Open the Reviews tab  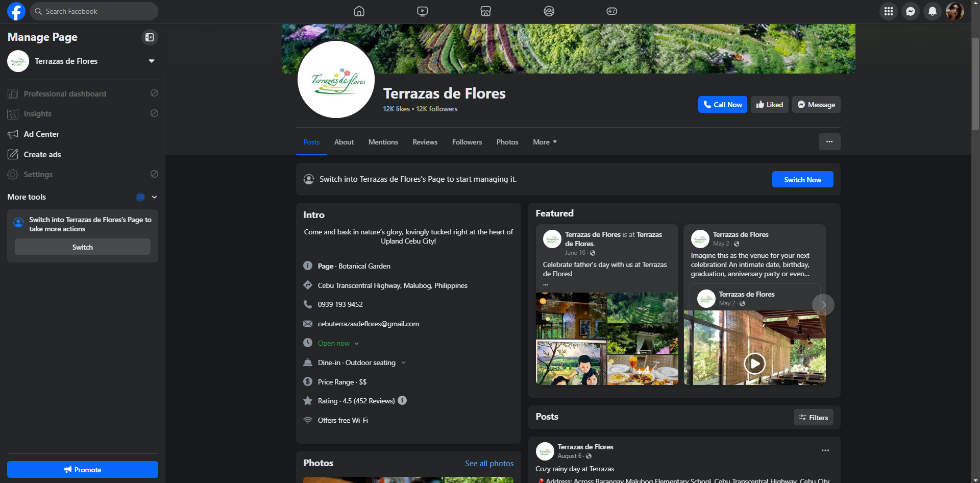425,142
